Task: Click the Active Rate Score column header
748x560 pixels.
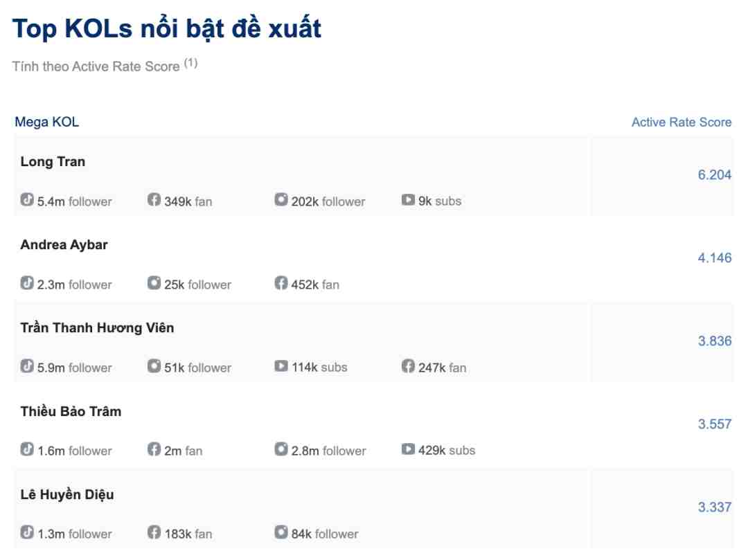Action: [x=682, y=123]
